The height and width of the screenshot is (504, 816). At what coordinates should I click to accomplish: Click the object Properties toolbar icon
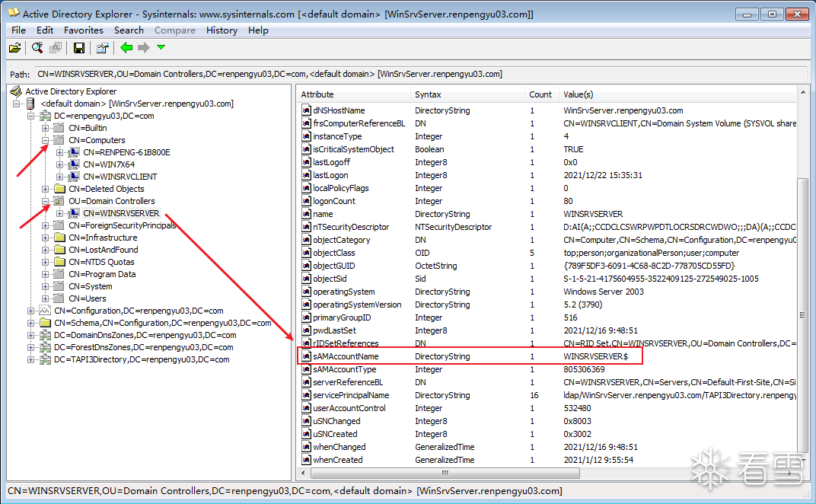(x=103, y=48)
